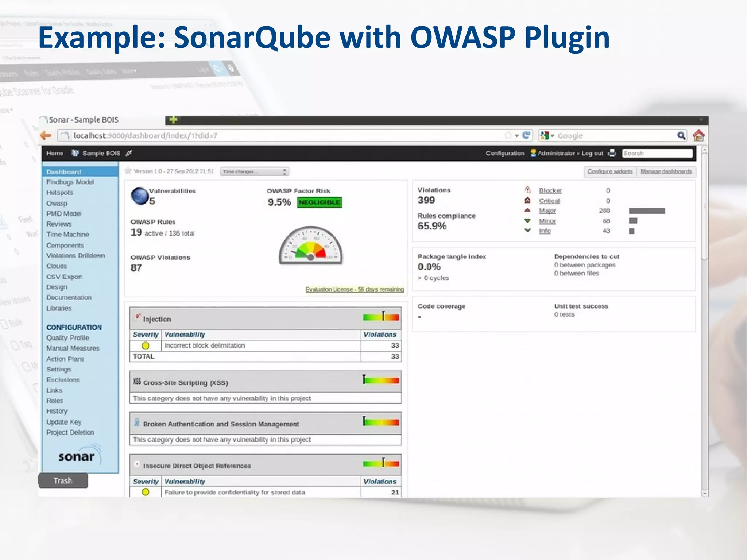Click the Sample BOIS project icon

[x=75, y=153]
